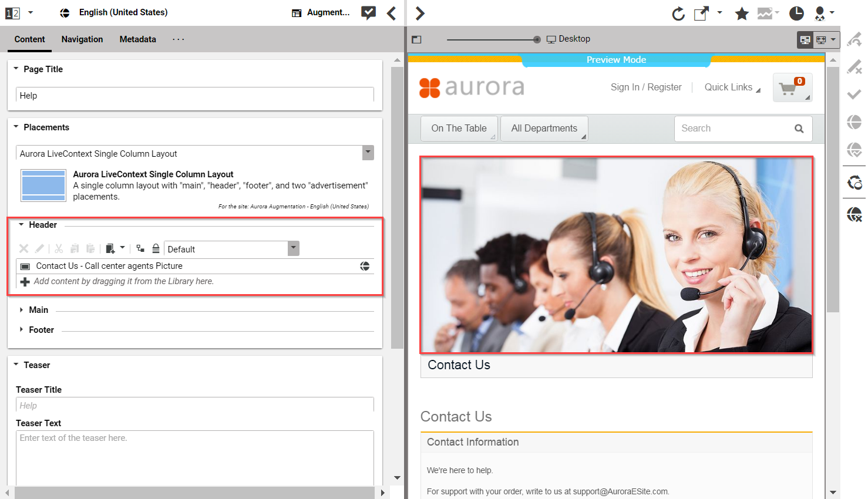
Task: Switch to the Navigation tab
Action: [82, 39]
